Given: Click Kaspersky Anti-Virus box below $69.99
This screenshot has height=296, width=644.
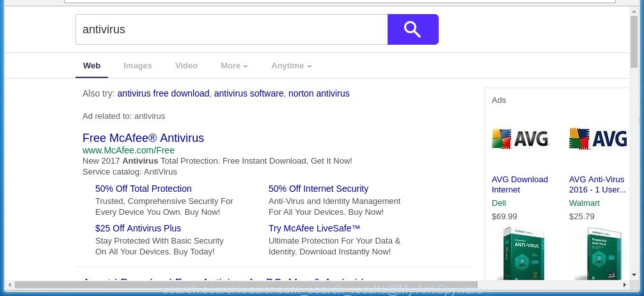Looking at the screenshot, I should [523, 253].
